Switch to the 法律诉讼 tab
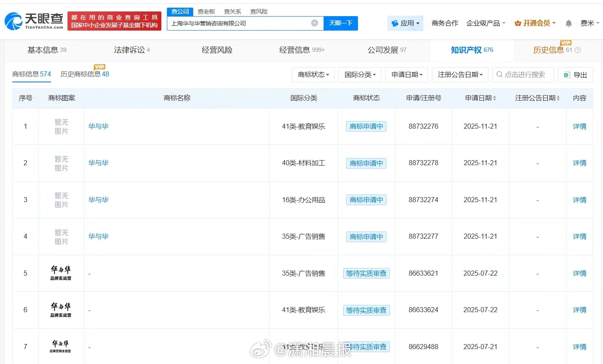 (132, 50)
